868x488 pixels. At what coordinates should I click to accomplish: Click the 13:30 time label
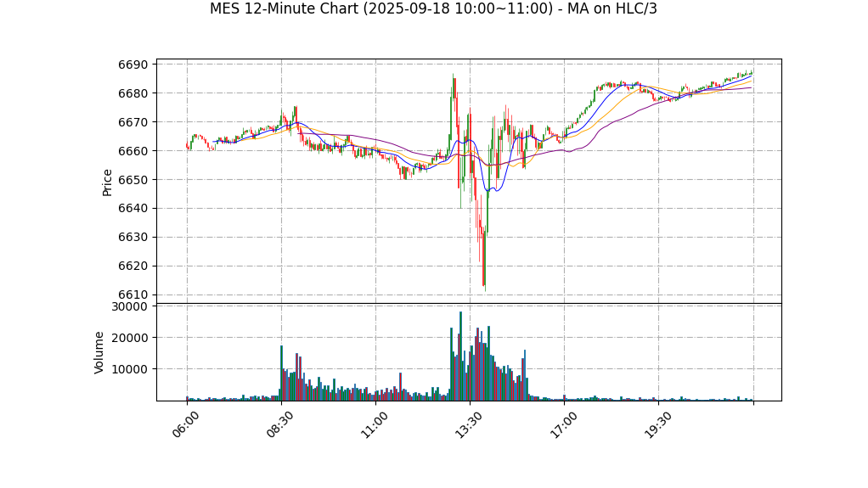[x=468, y=425]
